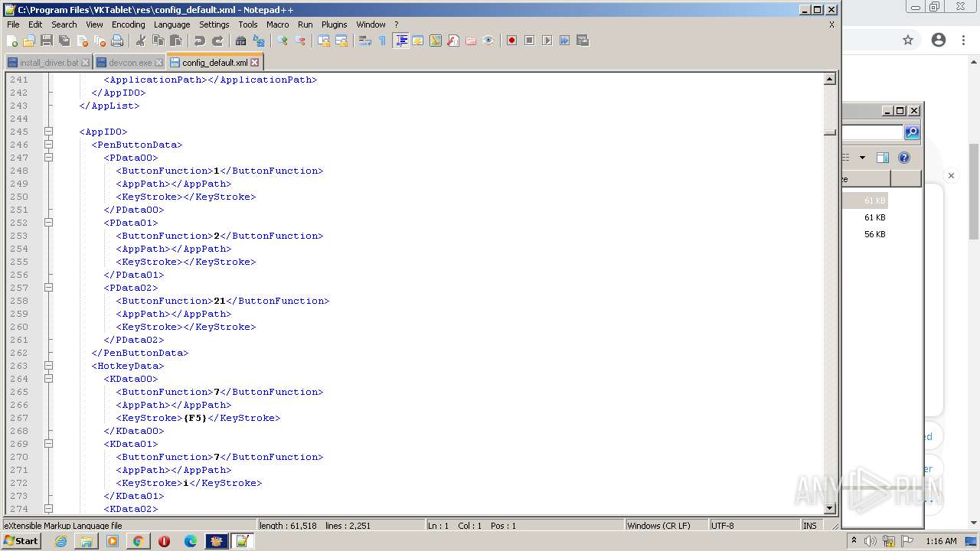Click the Explorer window help icon

(x=904, y=158)
